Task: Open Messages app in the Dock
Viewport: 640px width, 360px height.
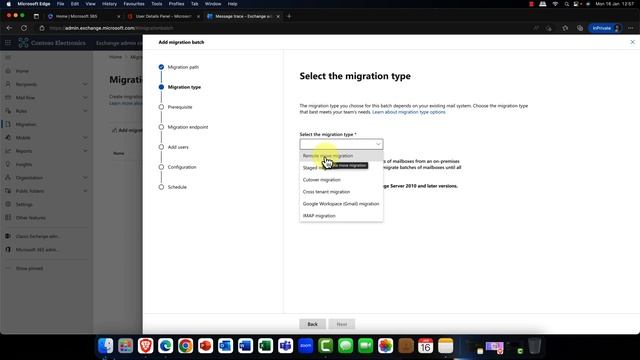Action: (x=345, y=346)
